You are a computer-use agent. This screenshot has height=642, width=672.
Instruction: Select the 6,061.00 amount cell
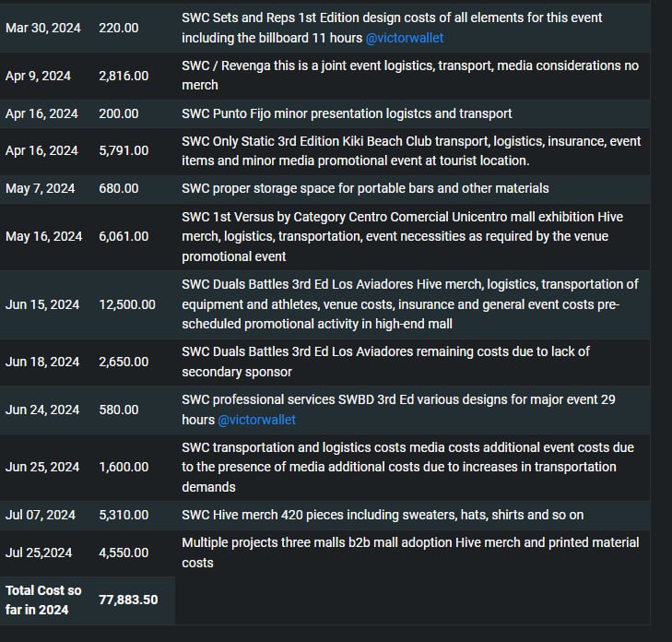pos(124,236)
